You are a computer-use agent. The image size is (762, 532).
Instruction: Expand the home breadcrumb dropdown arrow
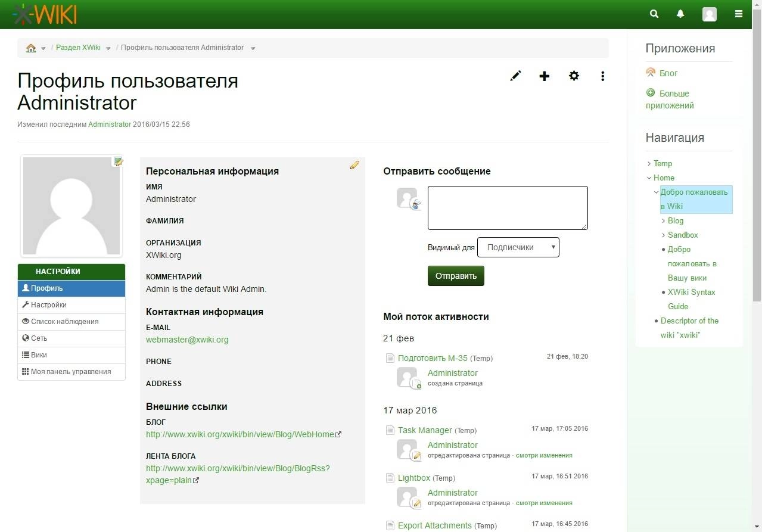coord(43,49)
